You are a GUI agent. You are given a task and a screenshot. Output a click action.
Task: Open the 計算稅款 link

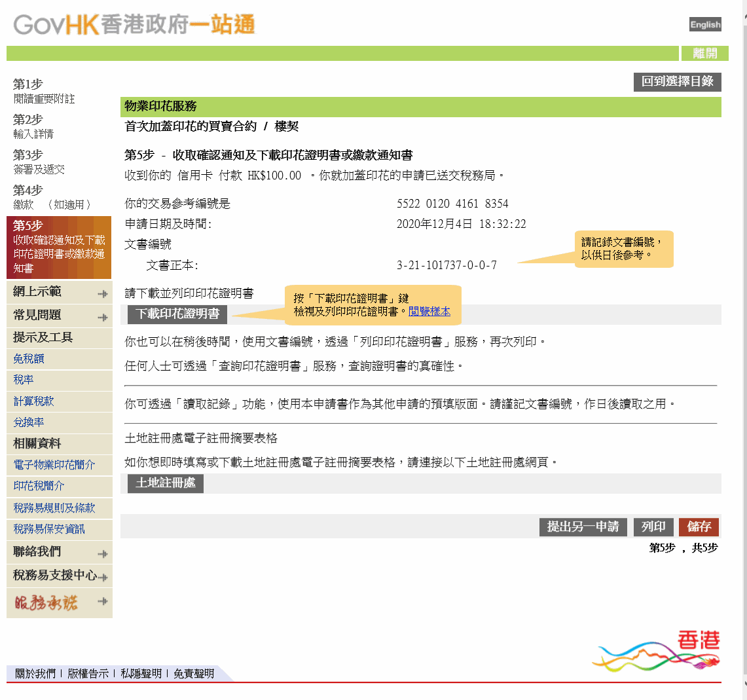(34, 401)
